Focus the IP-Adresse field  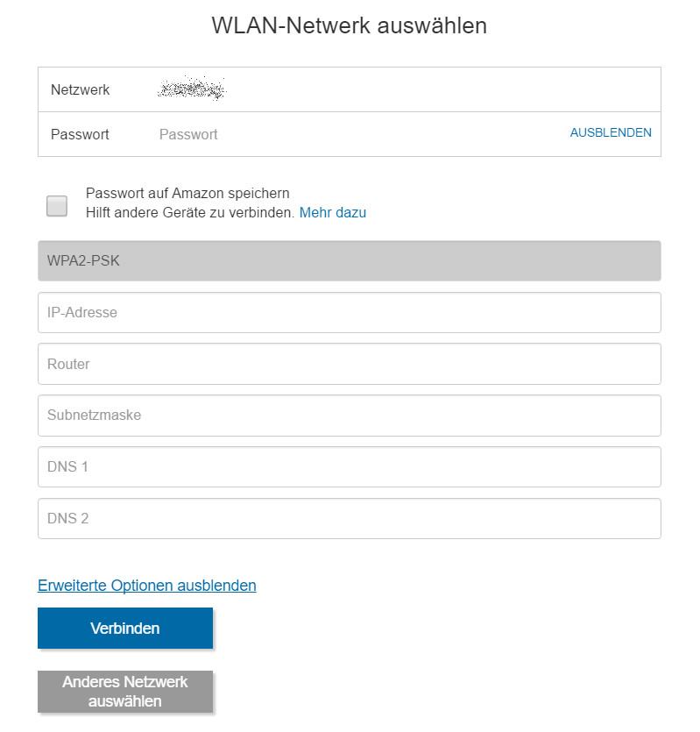tap(349, 313)
